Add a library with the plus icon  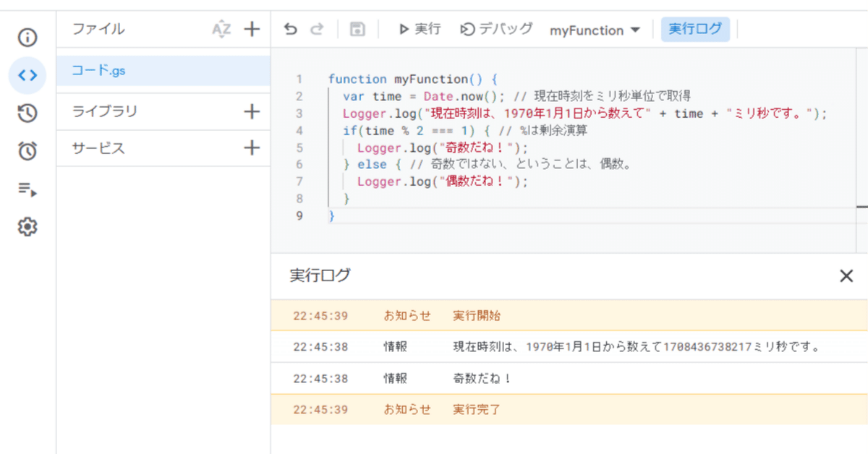[x=251, y=111]
